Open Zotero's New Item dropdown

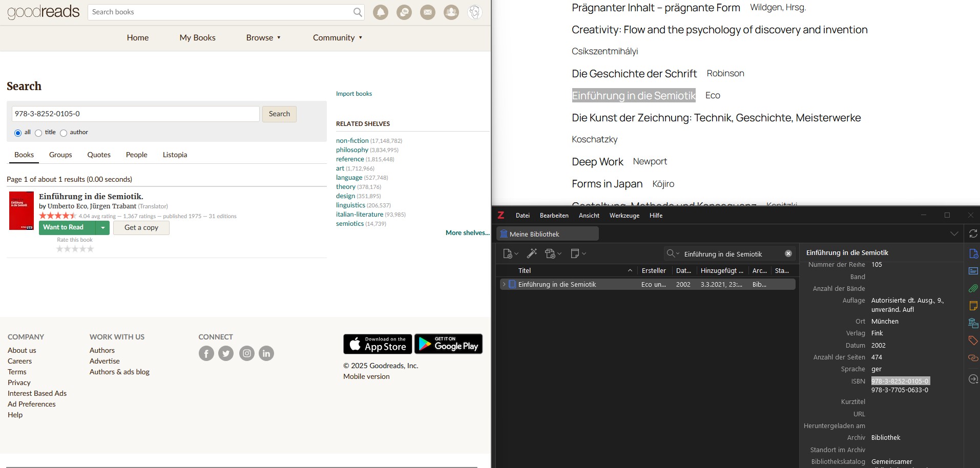(x=511, y=253)
